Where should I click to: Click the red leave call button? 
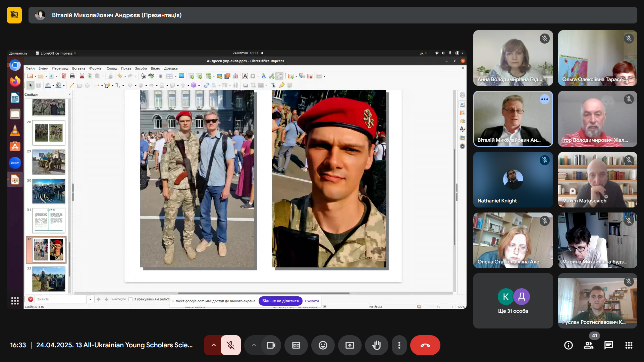425,345
